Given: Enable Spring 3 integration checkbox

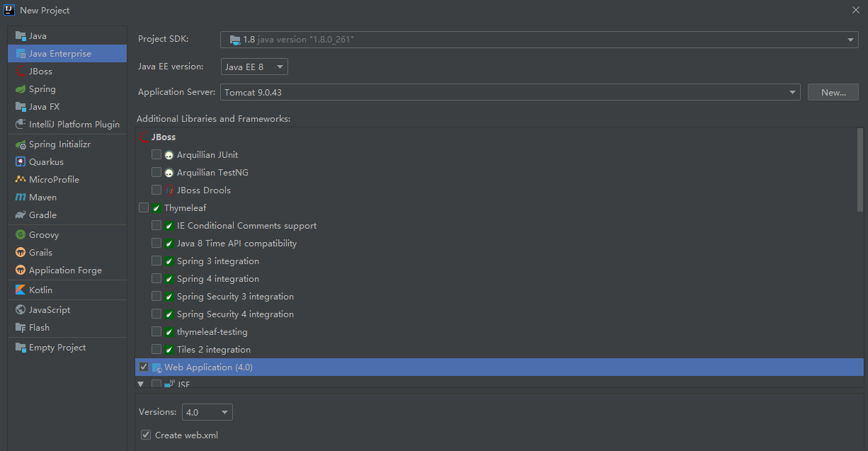Looking at the screenshot, I should (156, 261).
